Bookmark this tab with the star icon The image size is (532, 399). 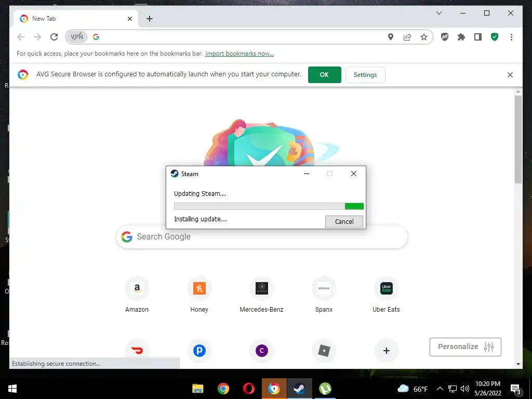point(424,37)
